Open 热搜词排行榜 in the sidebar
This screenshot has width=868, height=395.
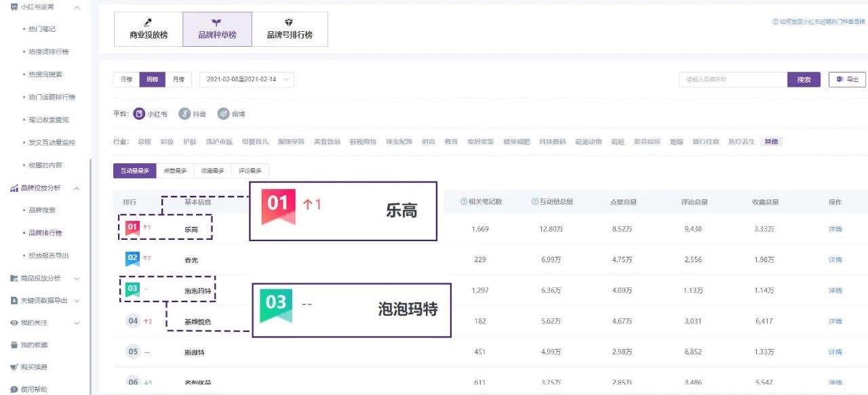point(49,51)
